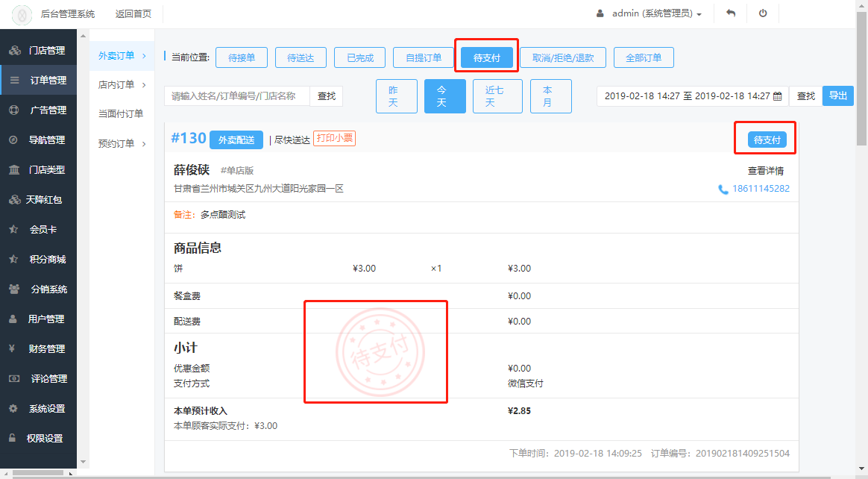Click the back arrow icon in header
The height and width of the screenshot is (479, 868).
(731, 13)
